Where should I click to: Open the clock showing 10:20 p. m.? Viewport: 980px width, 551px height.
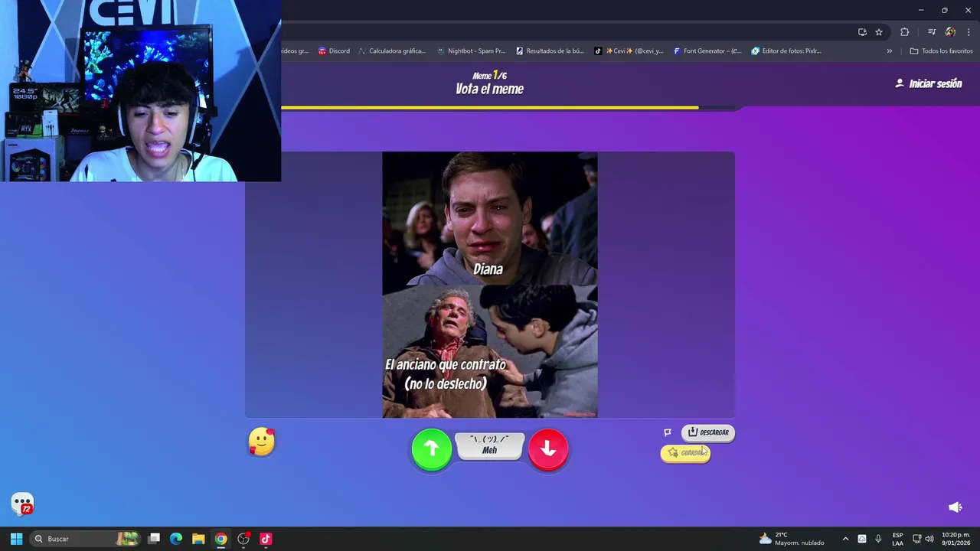[x=955, y=539]
